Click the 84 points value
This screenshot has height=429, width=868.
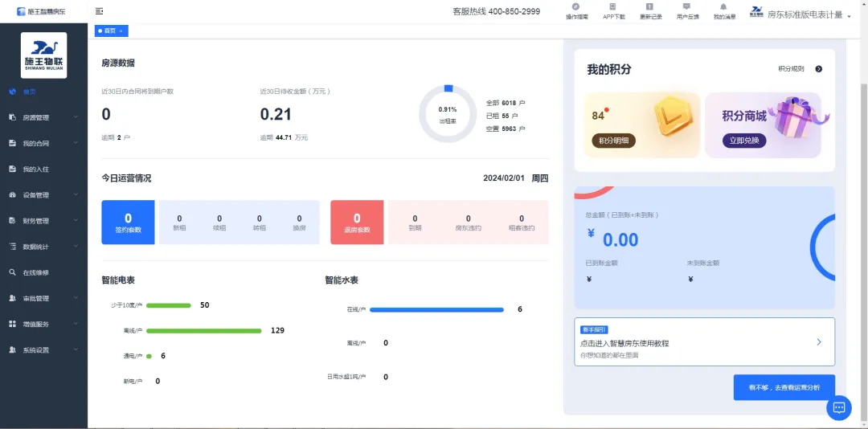coord(598,116)
